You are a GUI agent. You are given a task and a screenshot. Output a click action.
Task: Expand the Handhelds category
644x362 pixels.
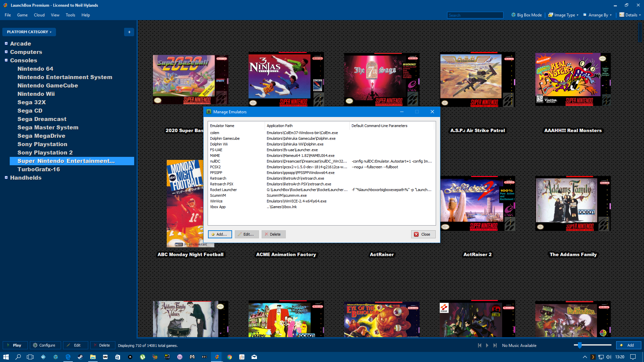tap(6, 178)
